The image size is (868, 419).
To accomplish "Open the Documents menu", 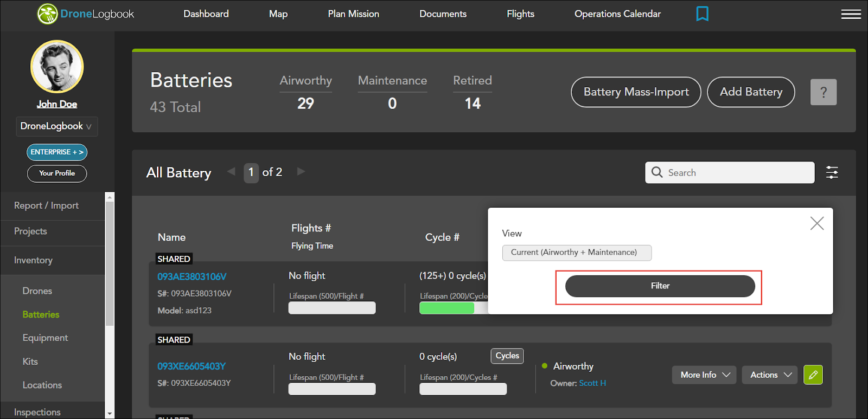I will coord(443,14).
